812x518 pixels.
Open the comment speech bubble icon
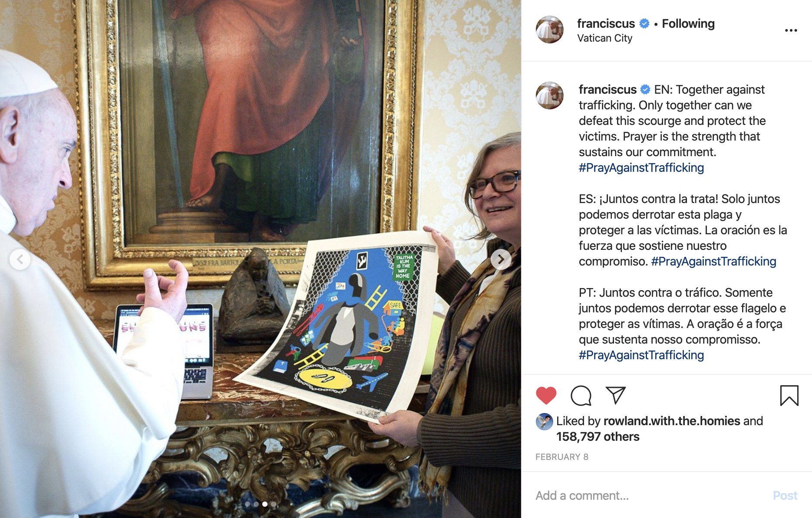pos(581,395)
